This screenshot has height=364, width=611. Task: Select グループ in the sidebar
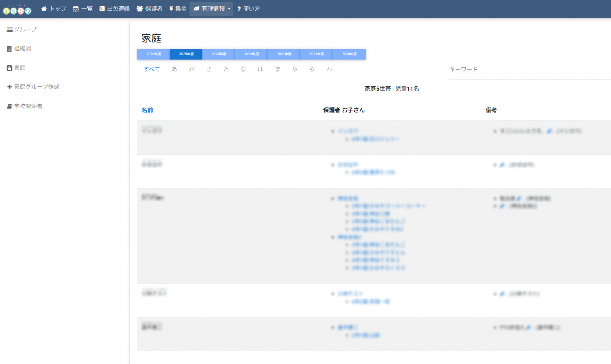[x=22, y=29]
